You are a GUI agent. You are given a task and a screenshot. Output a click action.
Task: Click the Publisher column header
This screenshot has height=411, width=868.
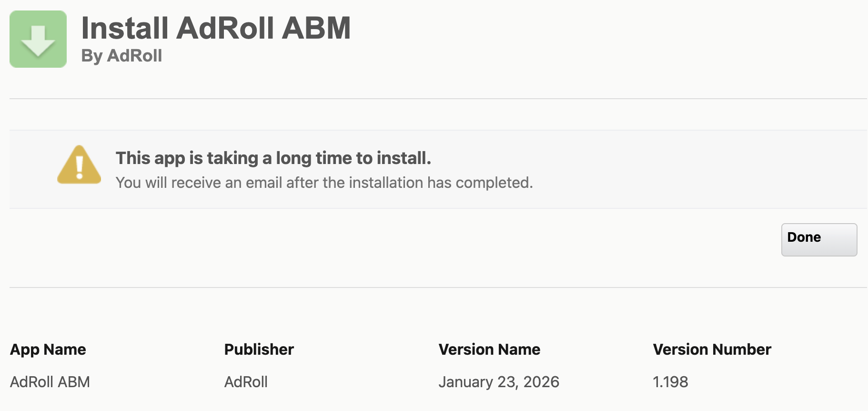[259, 349]
